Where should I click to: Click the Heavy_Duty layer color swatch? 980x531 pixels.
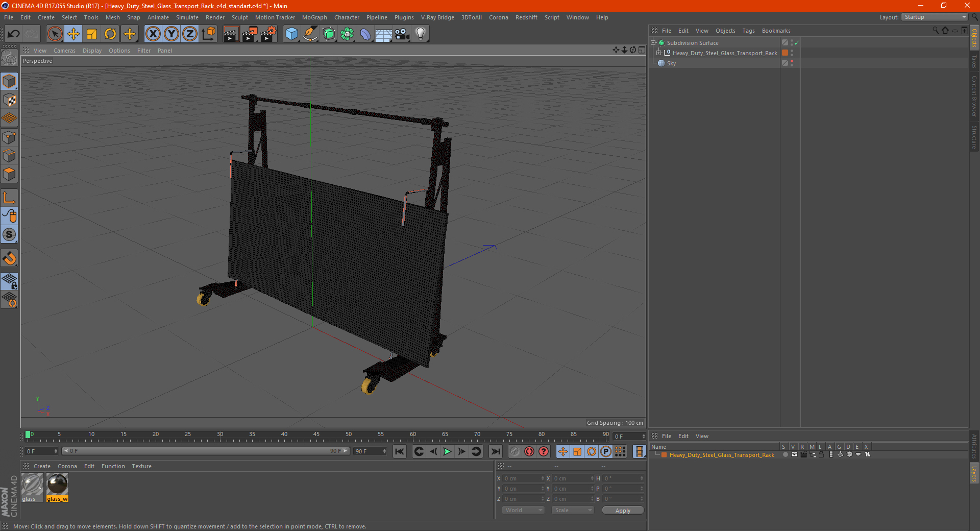click(664, 455)
